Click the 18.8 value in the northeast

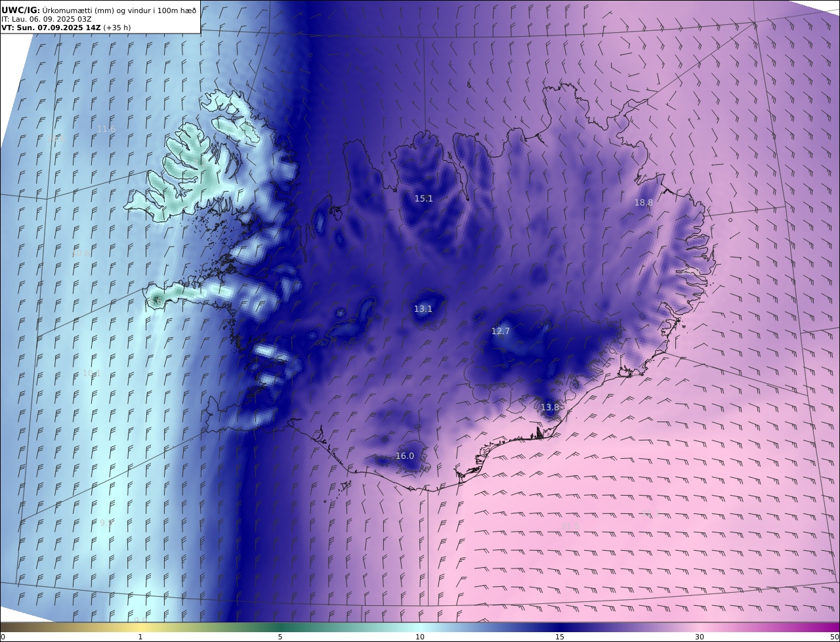pyautogui.click(x=644, y=203)
